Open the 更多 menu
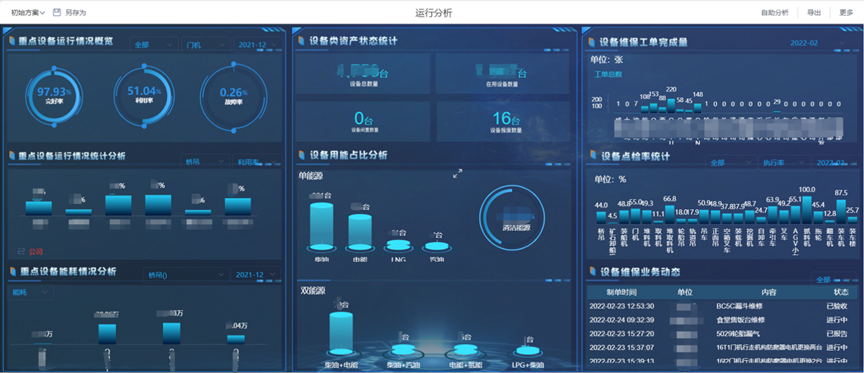Screen dimensions: 864x373 tap(846, 13)
